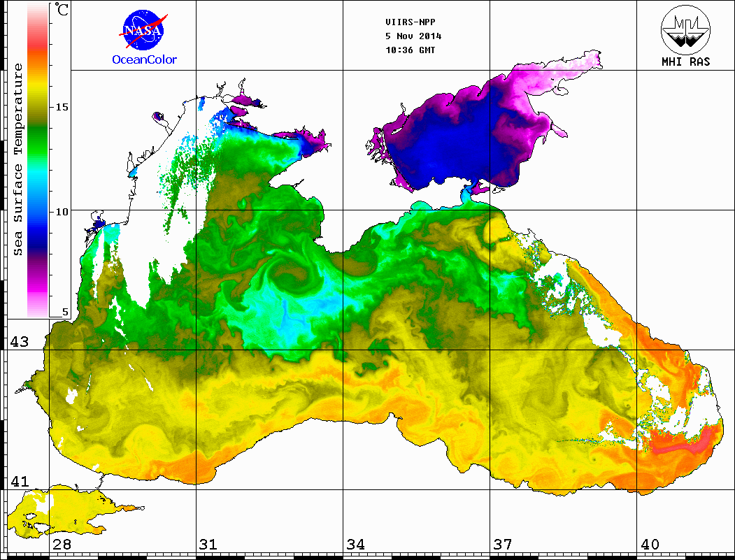
Task: Click the NASA logo
Action: pos(143,31)
